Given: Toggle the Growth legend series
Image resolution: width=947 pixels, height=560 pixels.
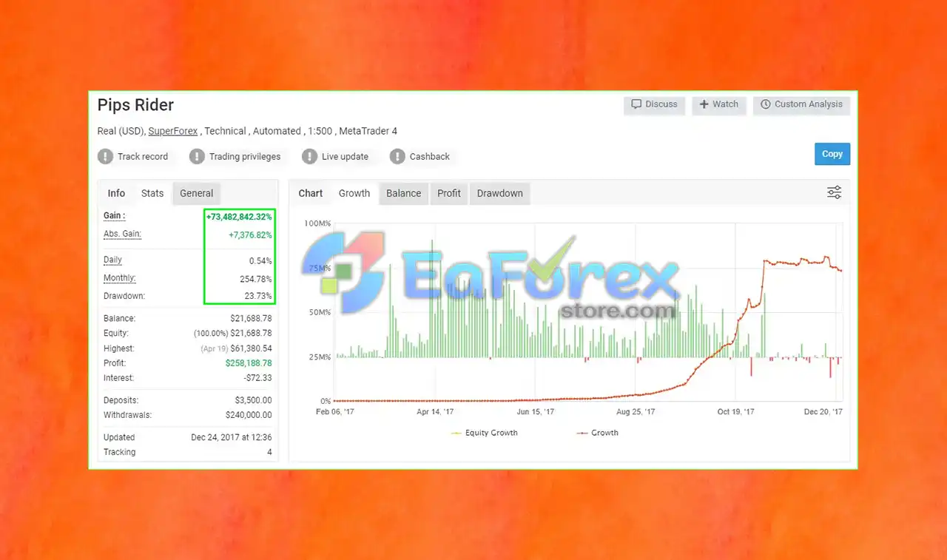Looking at the screenshot, I should (596, 433).
